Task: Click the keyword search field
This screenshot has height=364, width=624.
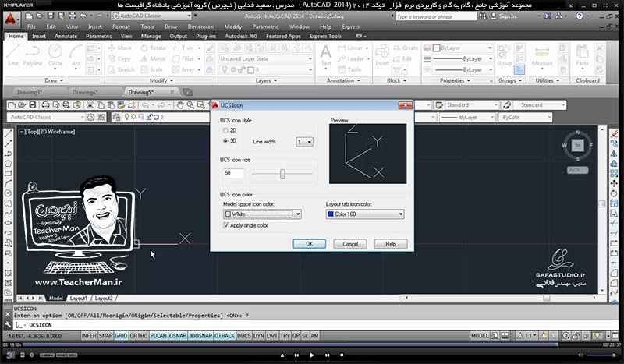Action: 435,16
